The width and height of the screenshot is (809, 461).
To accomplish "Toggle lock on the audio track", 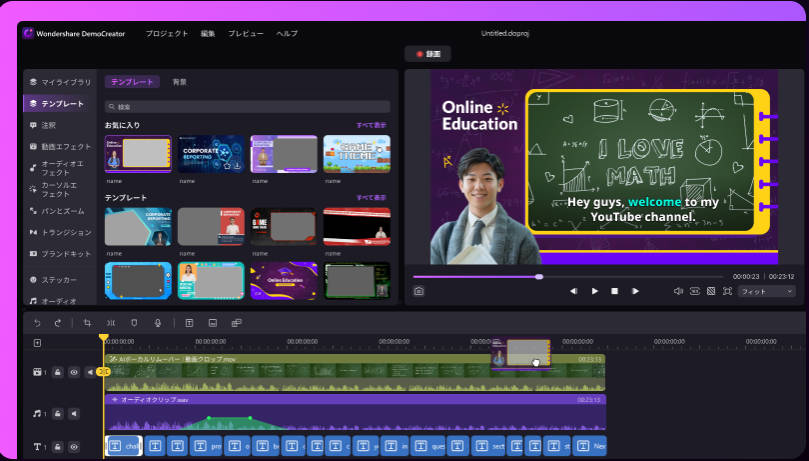I will coord(58,414).
